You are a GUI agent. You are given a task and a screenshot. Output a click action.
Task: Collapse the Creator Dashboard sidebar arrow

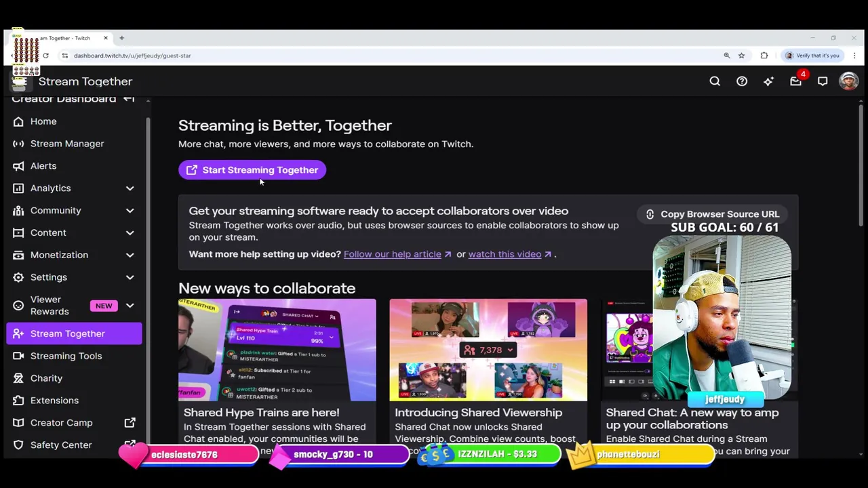pos(129,99)
